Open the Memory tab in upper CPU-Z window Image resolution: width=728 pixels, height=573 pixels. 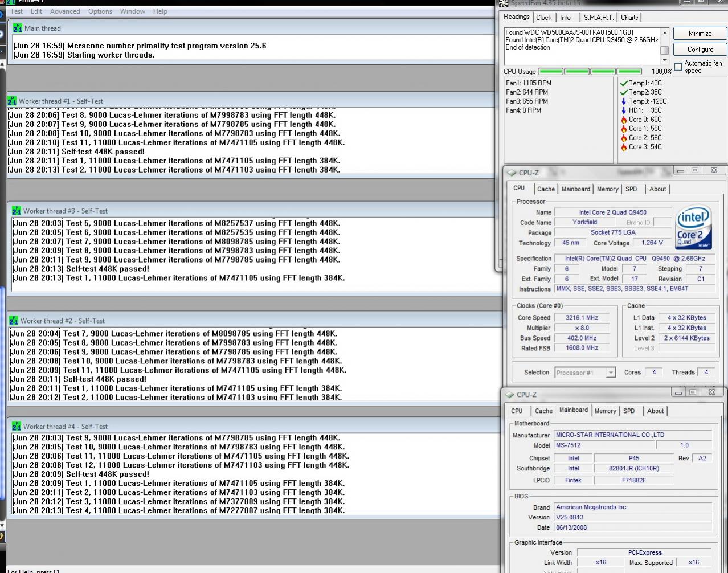pos(607,189)
